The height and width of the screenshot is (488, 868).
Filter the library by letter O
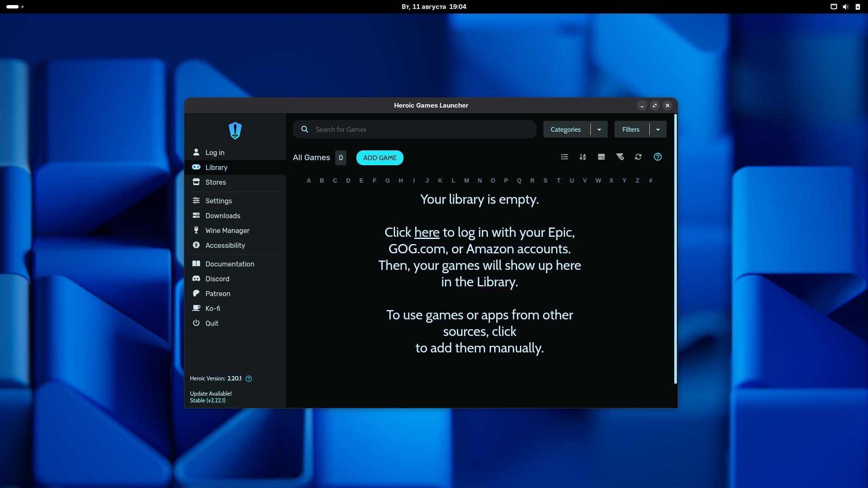click(492, 180)
